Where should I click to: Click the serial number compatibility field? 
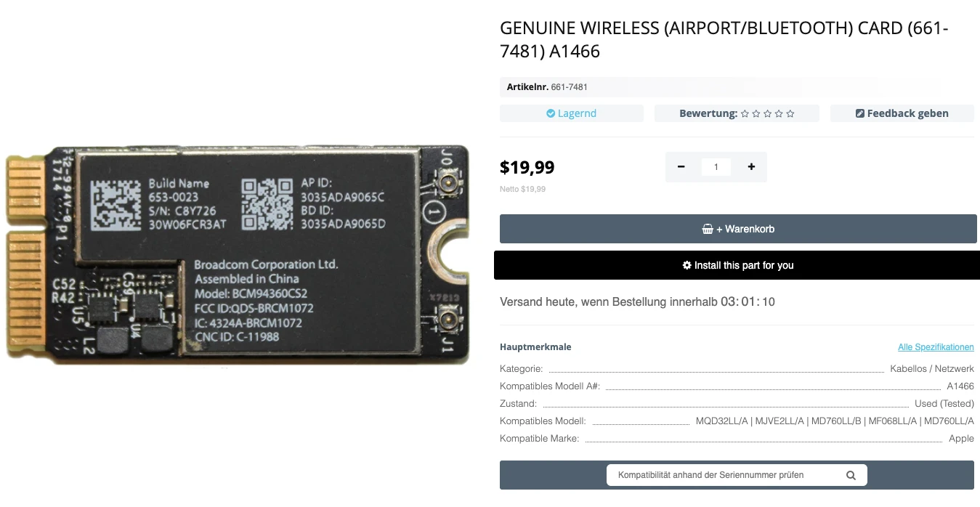726,476
